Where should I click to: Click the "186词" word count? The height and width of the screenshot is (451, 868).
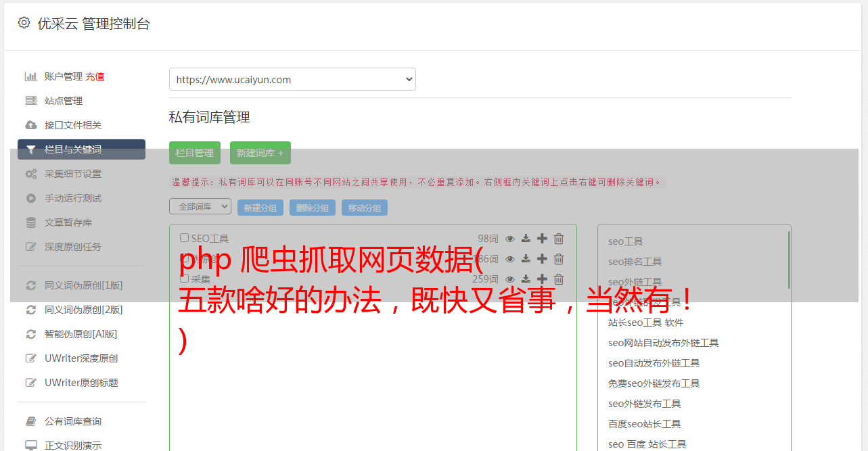[x=485, y=259]
